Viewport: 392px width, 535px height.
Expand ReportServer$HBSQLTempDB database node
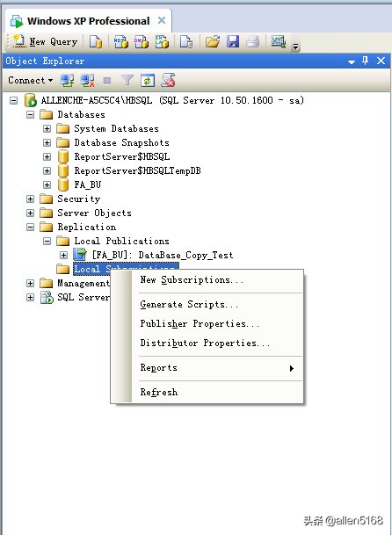(x=47, y=170)
